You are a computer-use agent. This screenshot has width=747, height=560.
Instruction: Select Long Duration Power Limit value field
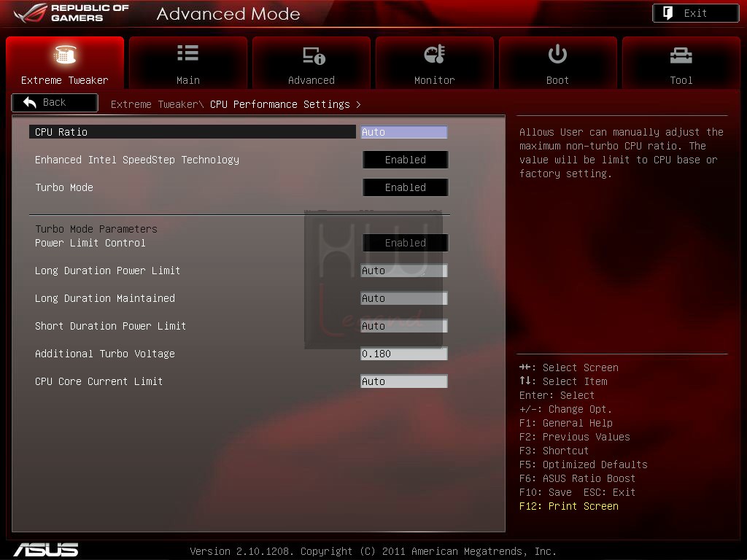coord(404,271)
